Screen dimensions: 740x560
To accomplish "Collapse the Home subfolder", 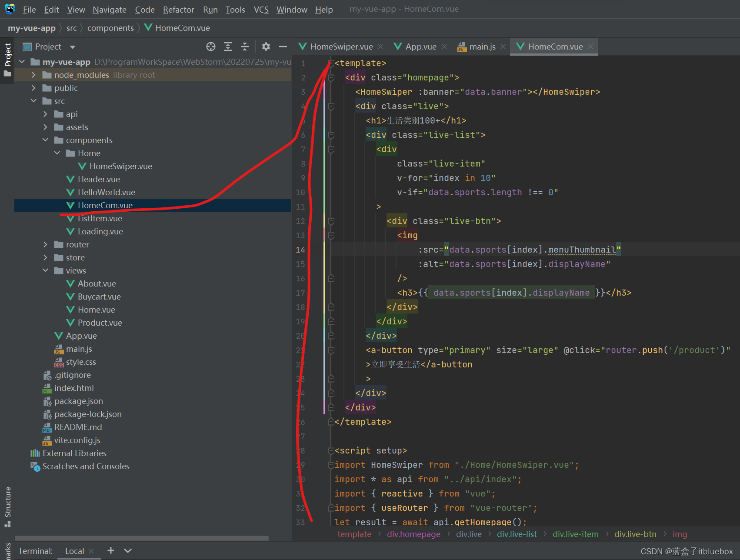I will tap(57, 153).
